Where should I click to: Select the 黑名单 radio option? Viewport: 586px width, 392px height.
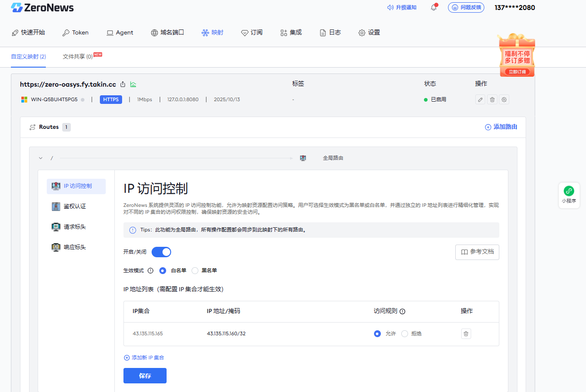[195, 270]
